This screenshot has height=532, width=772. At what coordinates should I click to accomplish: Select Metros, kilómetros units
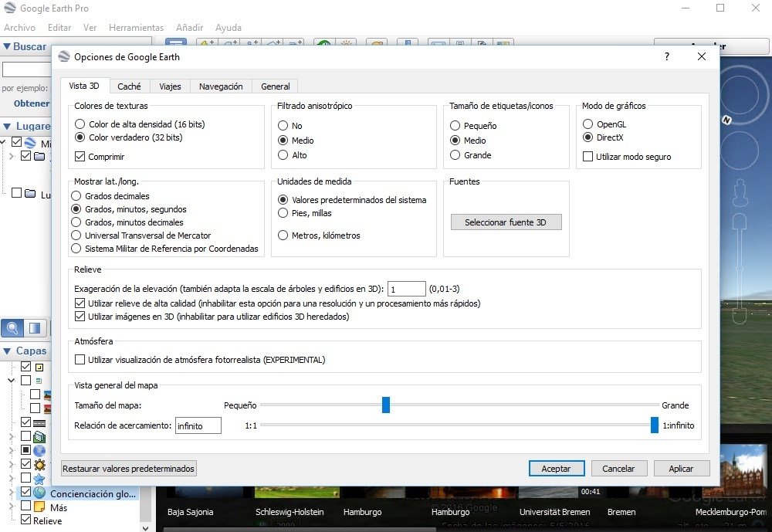[x=283, y=236]
